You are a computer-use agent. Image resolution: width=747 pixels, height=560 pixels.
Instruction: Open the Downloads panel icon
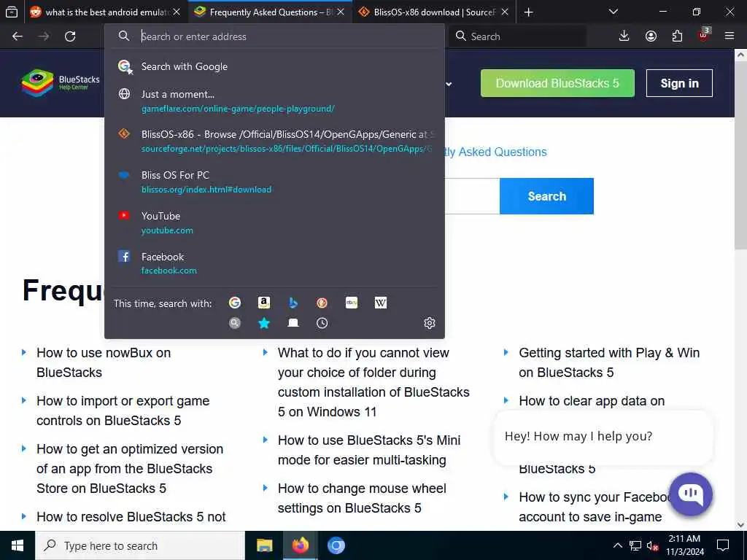coord(624,36)
